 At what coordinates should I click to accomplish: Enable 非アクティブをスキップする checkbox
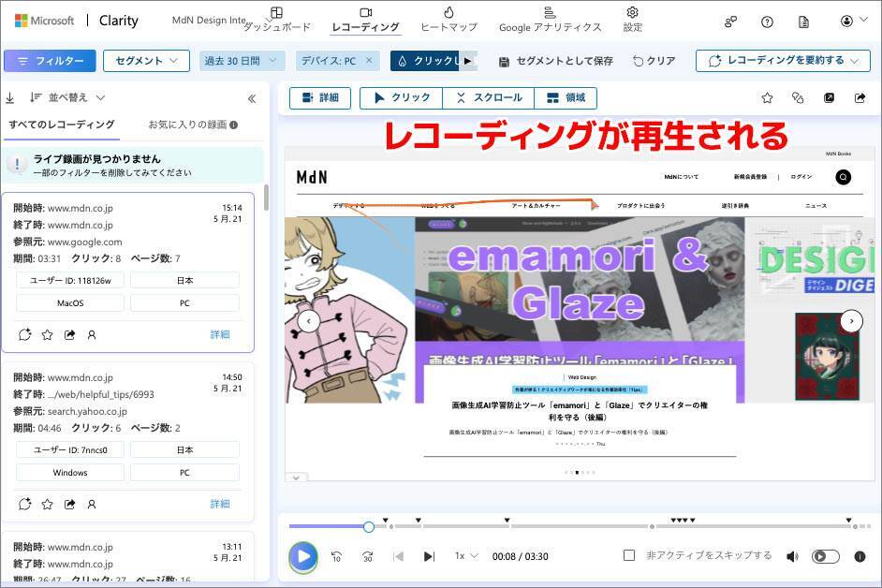click(x=629, y=555)
